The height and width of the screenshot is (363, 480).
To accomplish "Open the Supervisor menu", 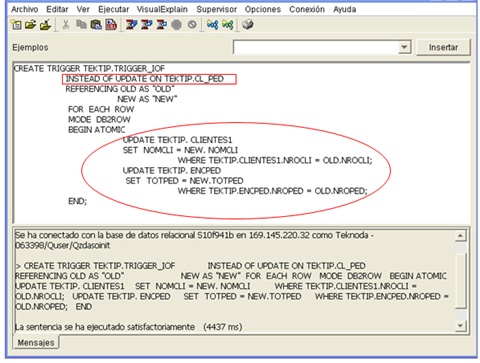I will coord(217,9).
